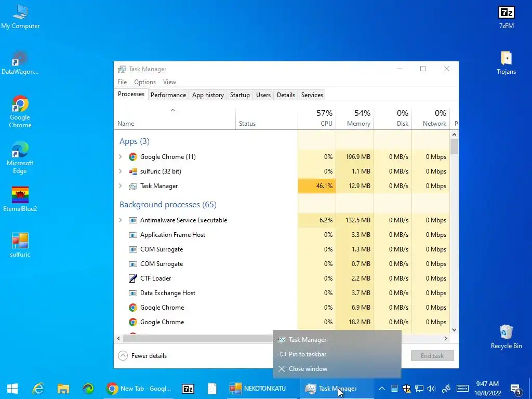Select Google Chrome desktop shortcut

pyautogui.click(x=20, y=112)
